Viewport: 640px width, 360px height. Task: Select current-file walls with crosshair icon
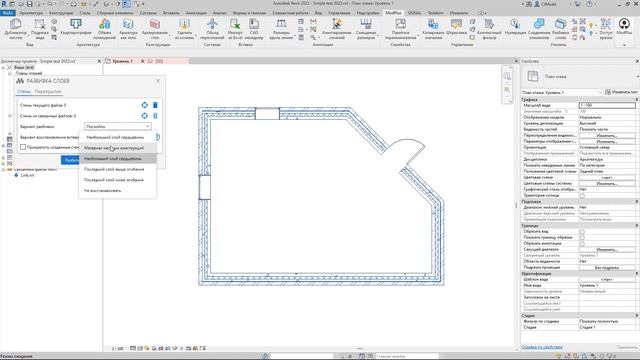click(x=144, y=105)
